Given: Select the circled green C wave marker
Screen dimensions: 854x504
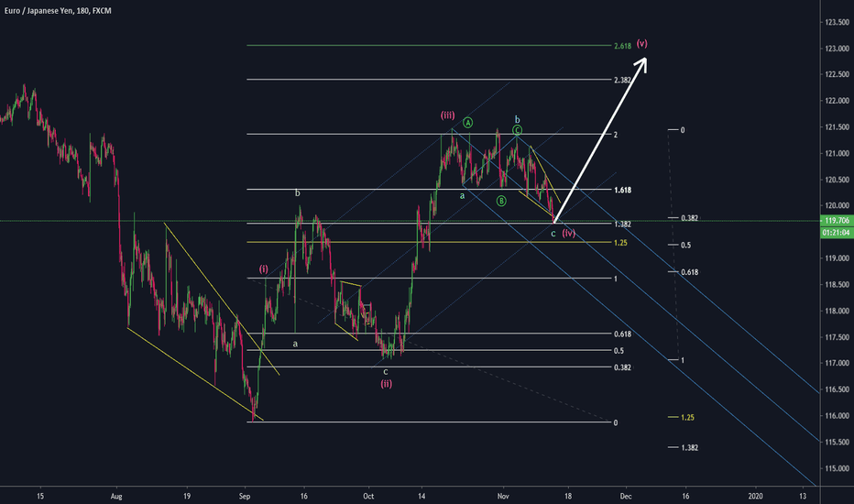Looking at the screenshot, I should (x=517, y=132).
